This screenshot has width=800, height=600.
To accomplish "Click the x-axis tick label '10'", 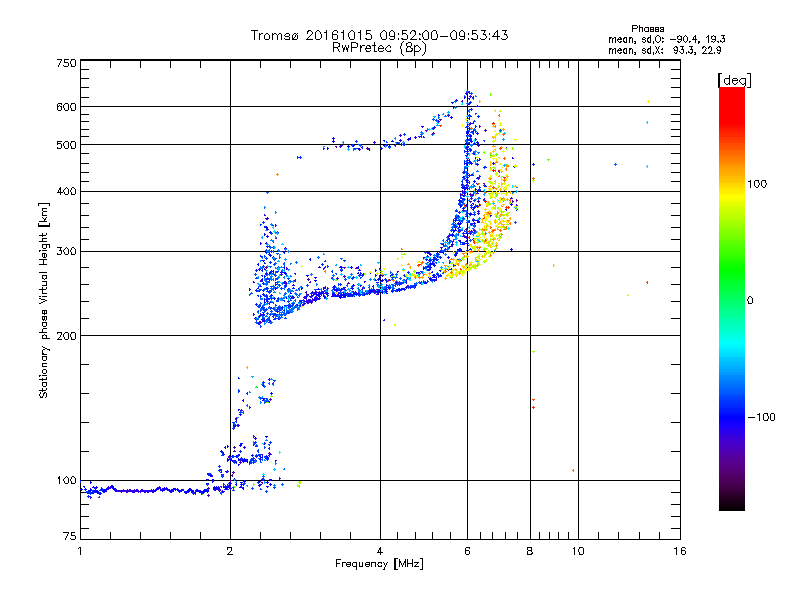I will [x=578, y=551].
